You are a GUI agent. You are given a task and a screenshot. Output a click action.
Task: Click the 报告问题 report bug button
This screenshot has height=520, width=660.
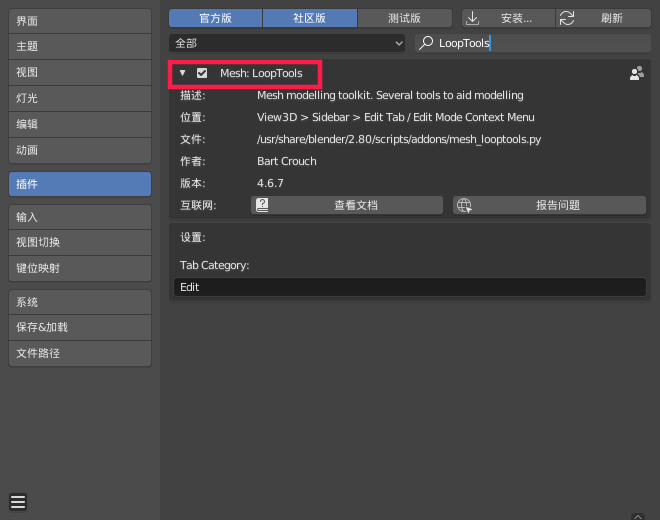[x=549, y=205]
